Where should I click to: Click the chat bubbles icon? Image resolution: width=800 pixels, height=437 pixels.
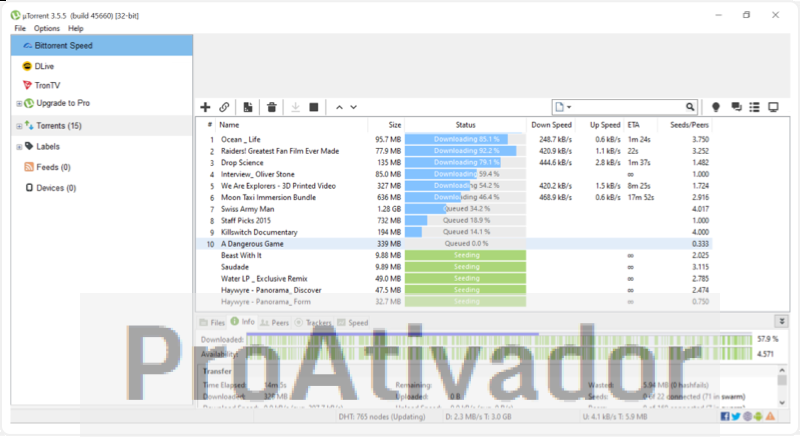(x=736, y=107)
